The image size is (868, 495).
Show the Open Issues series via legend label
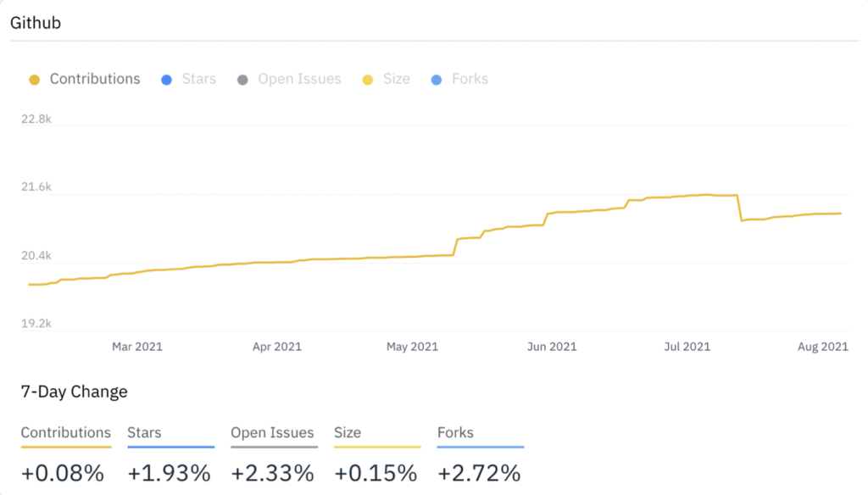[x=299, y=79]
